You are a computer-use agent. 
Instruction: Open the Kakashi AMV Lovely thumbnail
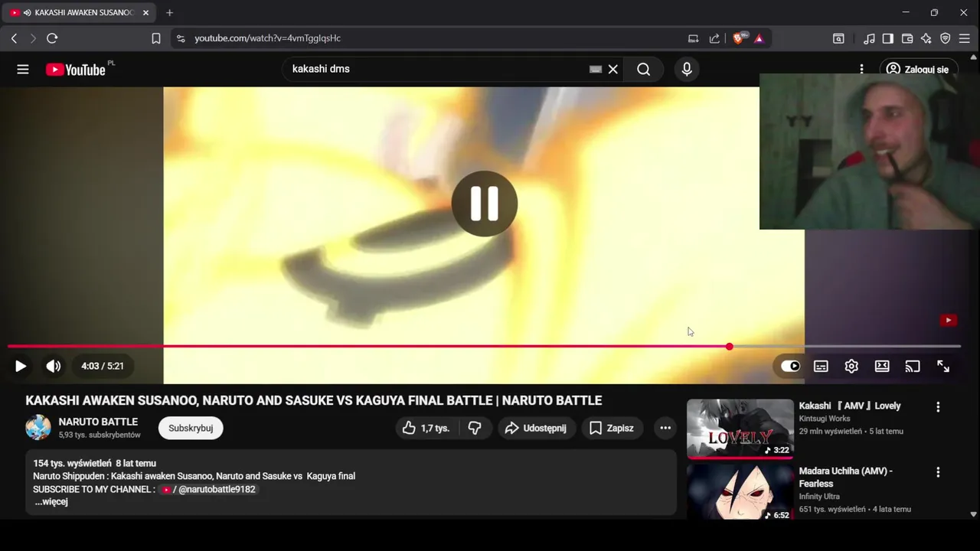[740, 429]
